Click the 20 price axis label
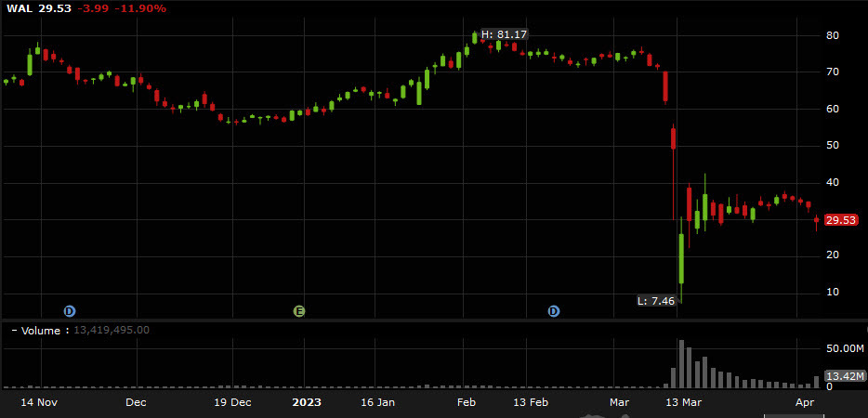 [x=833, y=255]
